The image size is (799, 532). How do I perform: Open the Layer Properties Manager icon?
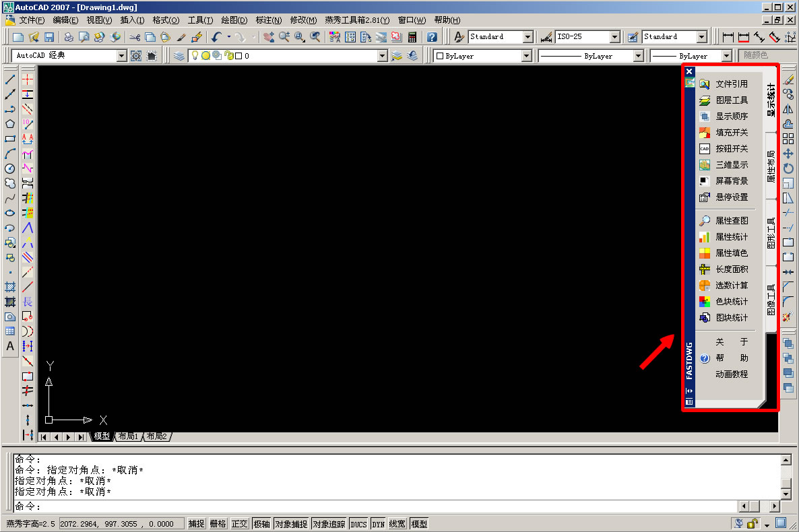pos(179,56)
